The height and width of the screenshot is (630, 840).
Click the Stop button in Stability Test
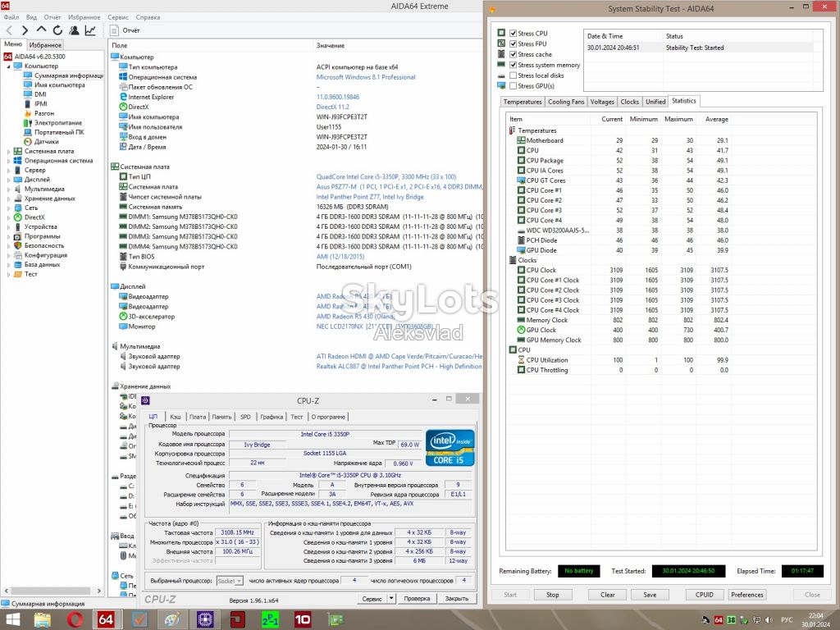tap(552, 595)
